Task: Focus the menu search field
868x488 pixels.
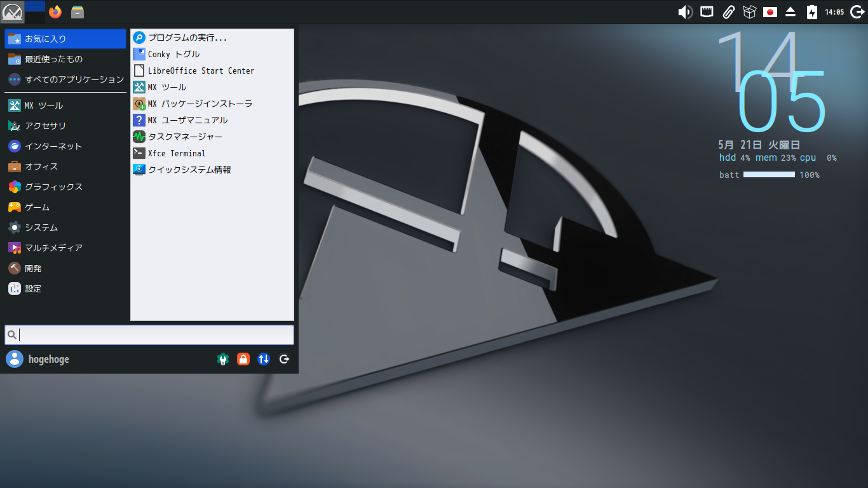Action: coord(149,335)
